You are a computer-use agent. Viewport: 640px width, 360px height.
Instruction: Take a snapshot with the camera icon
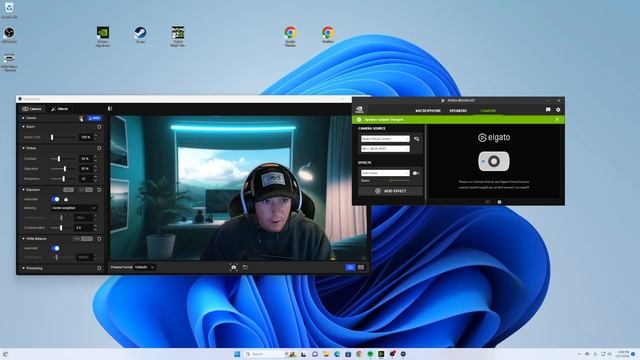(233, 267)
